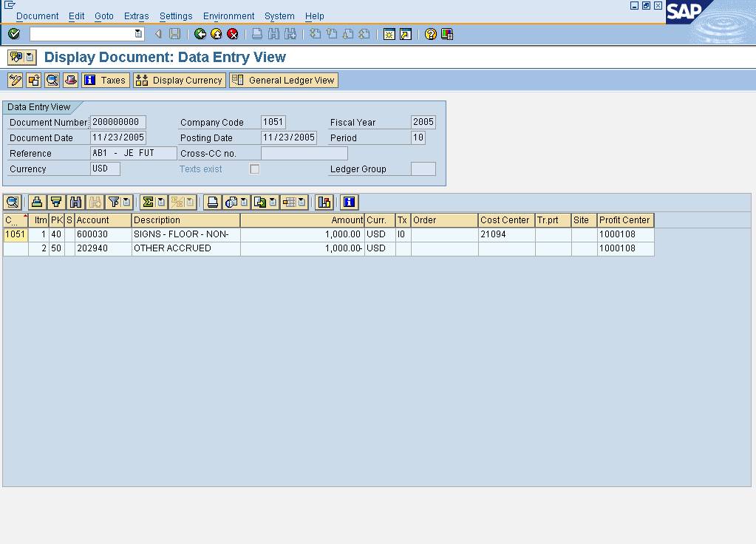Screen dimensions: 756x544
Task: Click the Sort Descending icon
Action: pos(56,202)
